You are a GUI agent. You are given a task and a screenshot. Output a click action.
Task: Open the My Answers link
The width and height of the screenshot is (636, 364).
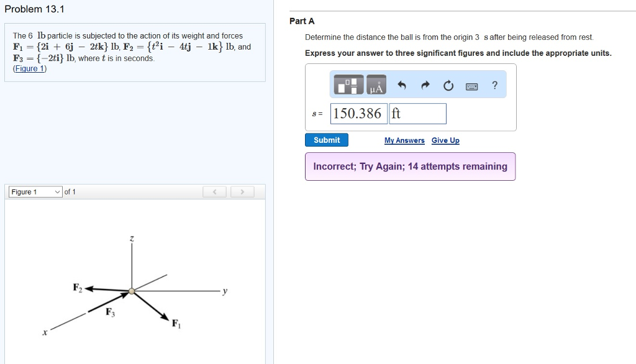pyautogui.click(x=404, y=140)
